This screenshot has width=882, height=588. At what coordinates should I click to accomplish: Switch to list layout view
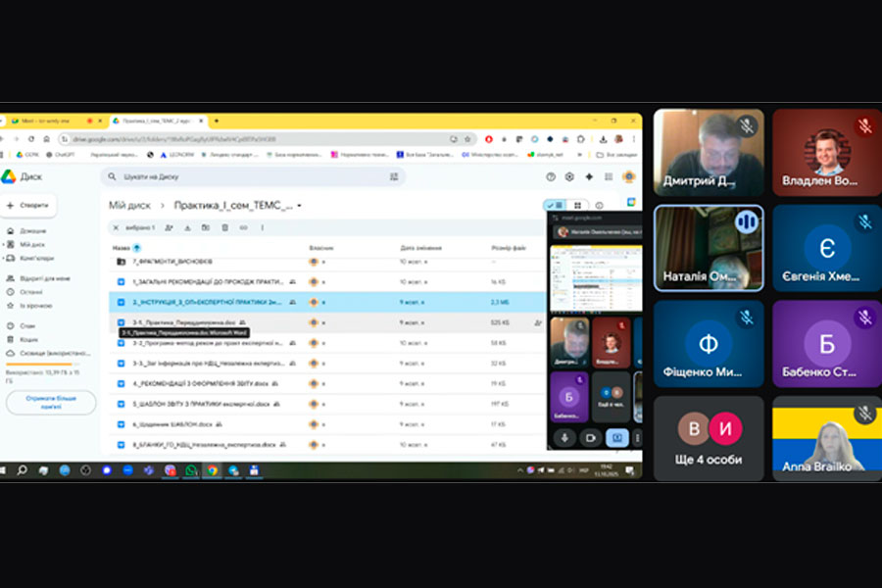pos(556,206)
